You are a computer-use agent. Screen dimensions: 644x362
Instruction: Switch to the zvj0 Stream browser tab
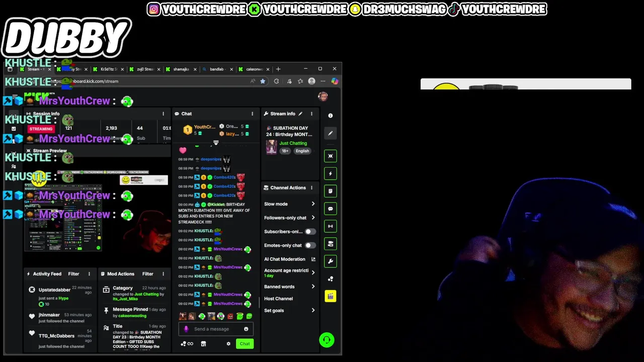click(x=145, y=69)
